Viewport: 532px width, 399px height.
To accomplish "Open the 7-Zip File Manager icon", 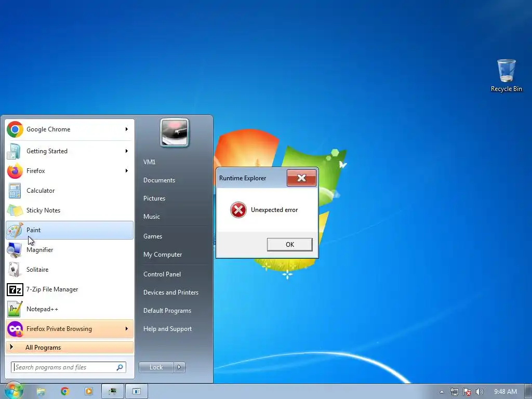I will click(15, 290).
